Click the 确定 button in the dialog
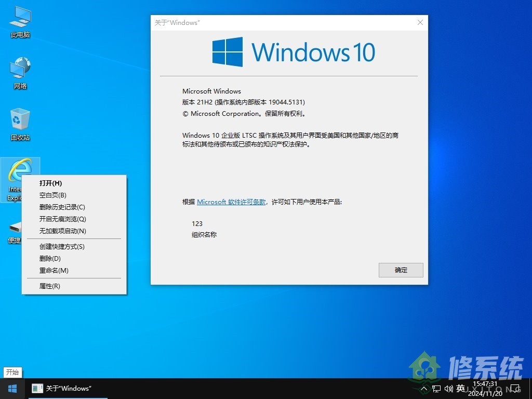 click(401, 270)
